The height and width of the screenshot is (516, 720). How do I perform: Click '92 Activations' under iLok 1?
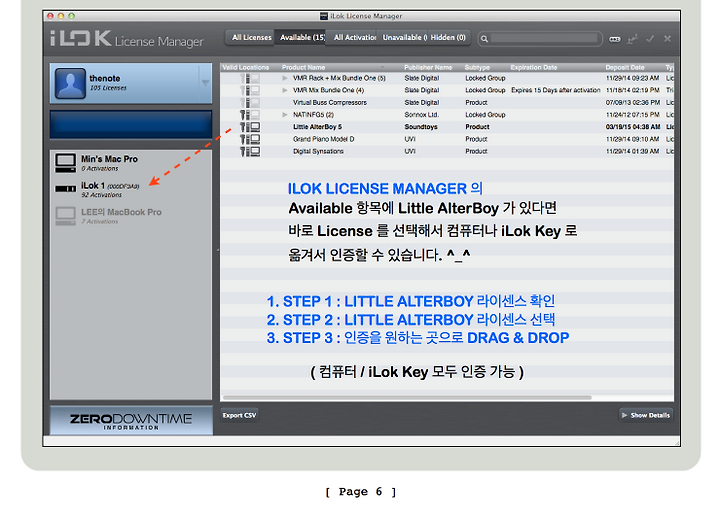(101, 195)
